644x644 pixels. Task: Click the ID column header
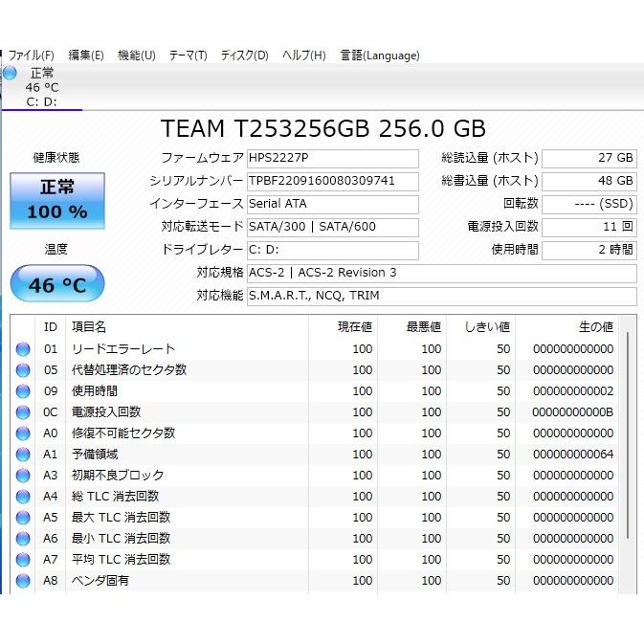coord(51,327)
